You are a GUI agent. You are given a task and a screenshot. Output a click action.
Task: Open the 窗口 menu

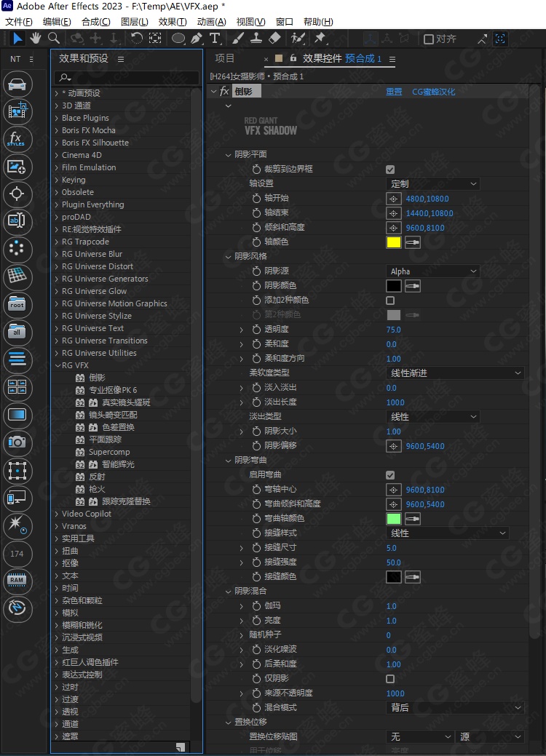click(285, 22)
